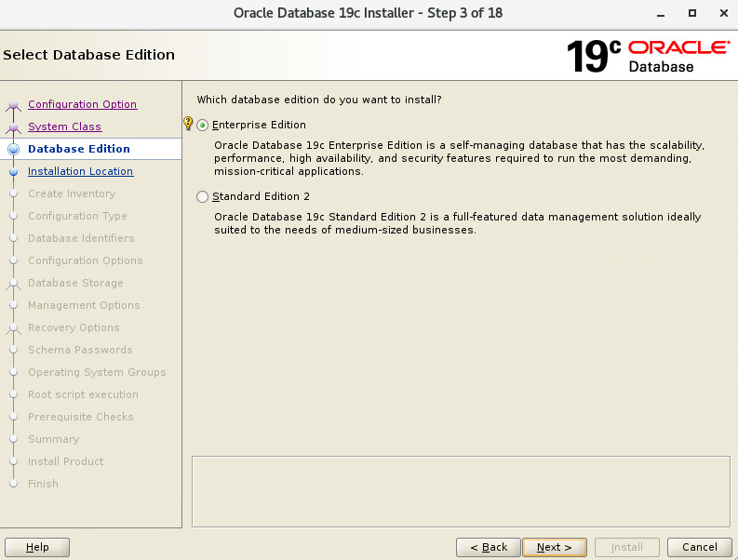The width and height of the screenshot is (738, 560).
Task: Click the Recovery Options step label
Action: tap(74, 327)
